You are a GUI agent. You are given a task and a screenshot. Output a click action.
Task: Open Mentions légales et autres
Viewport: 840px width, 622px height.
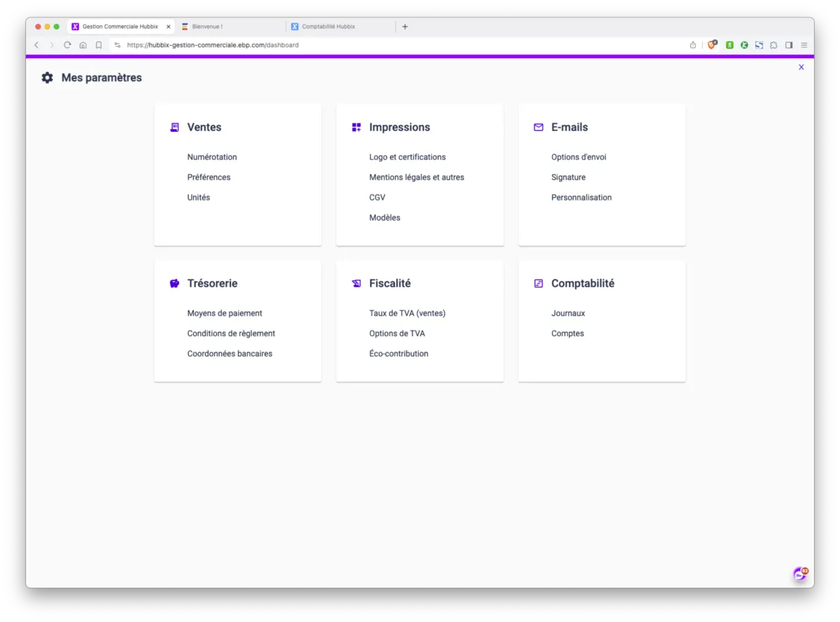pyautogui.click(x=416, y=177)
